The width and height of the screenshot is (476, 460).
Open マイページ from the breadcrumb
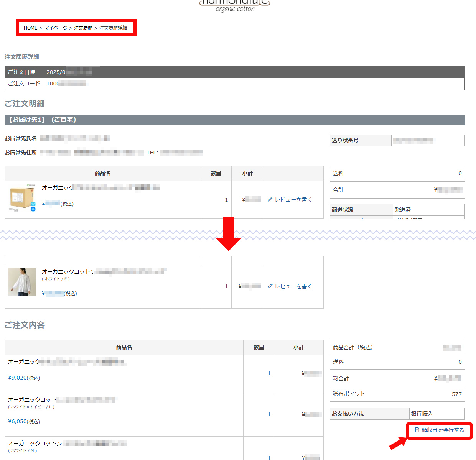56,28
